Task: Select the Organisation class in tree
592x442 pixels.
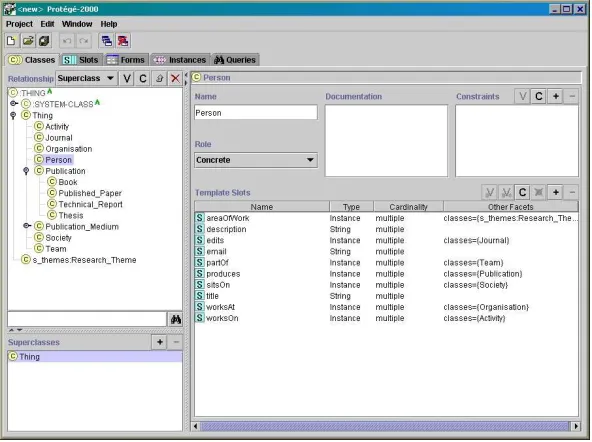Action: [x=63, y=149]
